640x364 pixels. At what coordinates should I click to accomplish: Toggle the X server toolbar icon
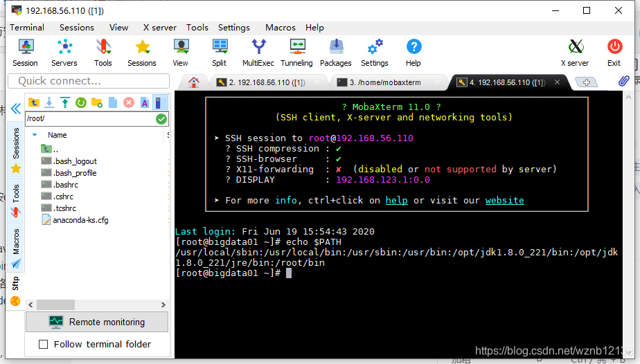(575, 52)
